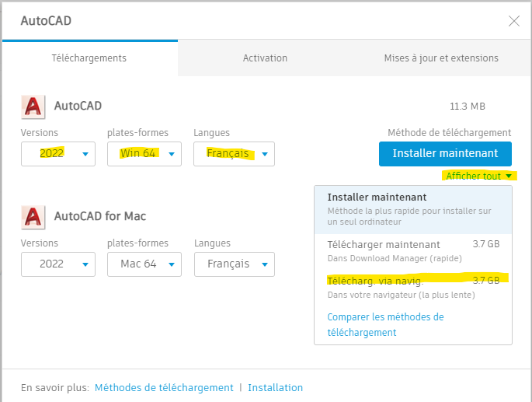
Task: Open the Mises à jour et extensions tab
Action: [440, 58]
